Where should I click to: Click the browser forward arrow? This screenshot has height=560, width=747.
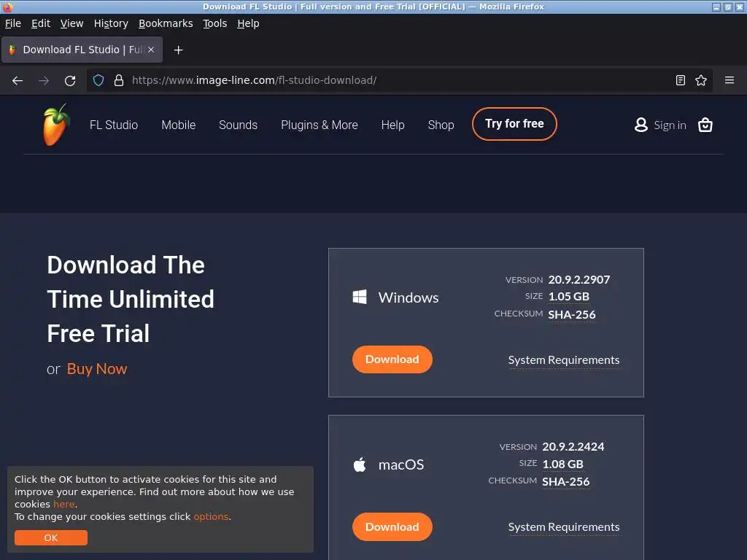click(44, 80)
